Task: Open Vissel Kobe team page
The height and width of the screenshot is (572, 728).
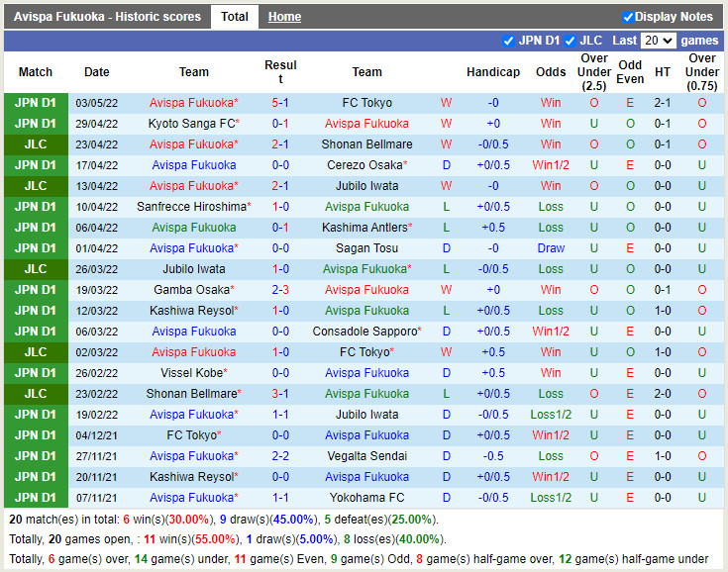Action: (x=191, y=373)
